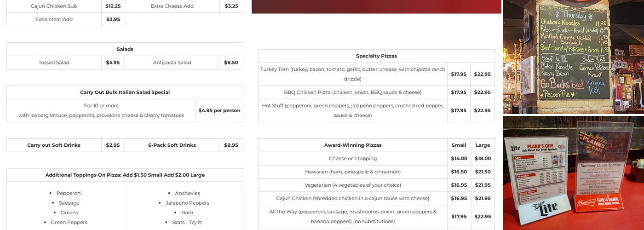Click the All the Way pizza description

[x=353, y=217]
